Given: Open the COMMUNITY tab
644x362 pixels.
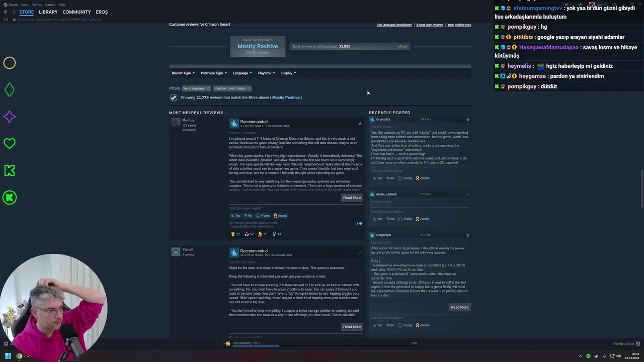Looking at the screenshot, I should tap(76, 12).
